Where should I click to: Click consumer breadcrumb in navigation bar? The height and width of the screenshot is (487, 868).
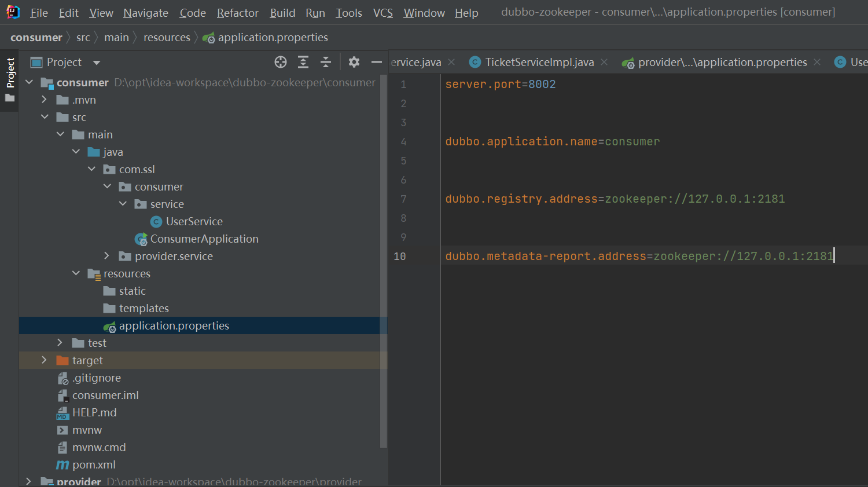[36, 38]
